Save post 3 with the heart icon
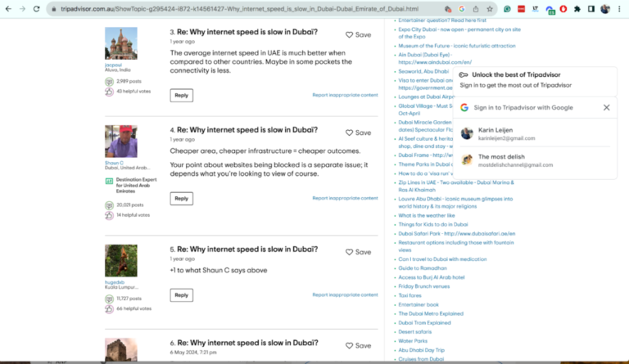Image resolution: width=629 pixels, height=364 pixels. (350, 35)
